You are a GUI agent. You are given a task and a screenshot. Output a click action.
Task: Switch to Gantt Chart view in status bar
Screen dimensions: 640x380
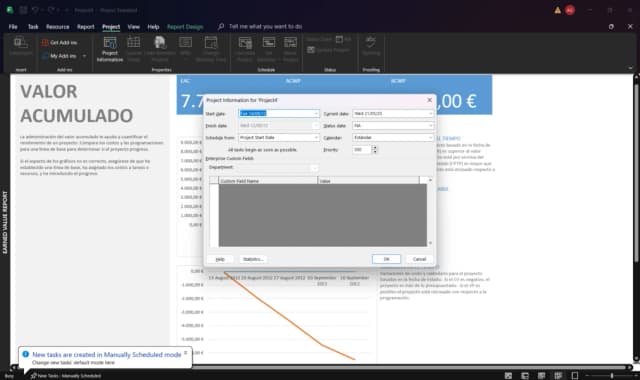[508, 376]
